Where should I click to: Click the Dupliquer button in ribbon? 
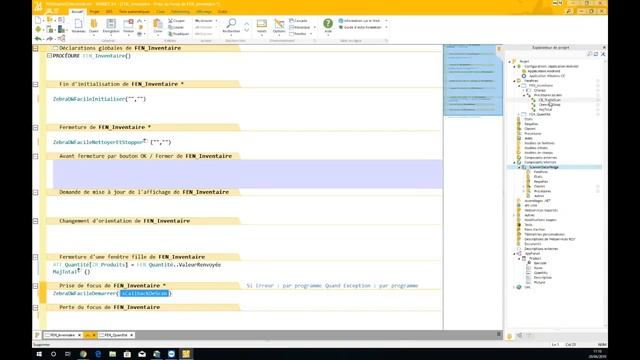click(178, 34)
